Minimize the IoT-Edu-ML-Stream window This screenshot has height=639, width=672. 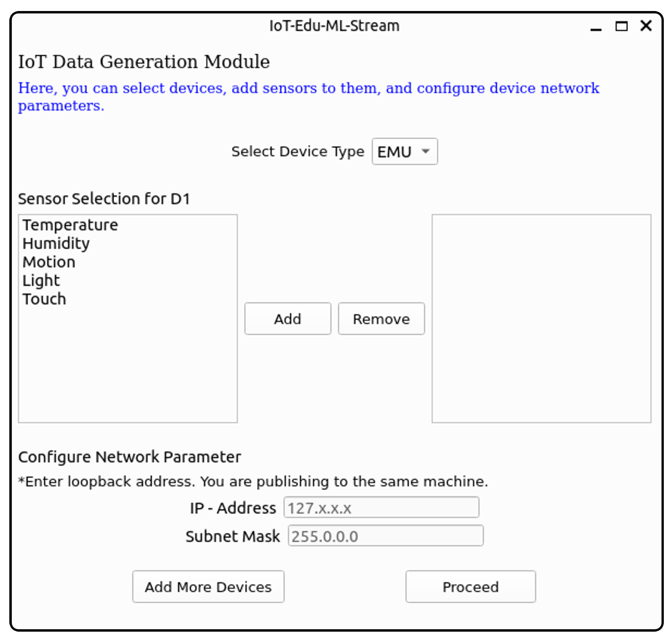tap(596, 27)
